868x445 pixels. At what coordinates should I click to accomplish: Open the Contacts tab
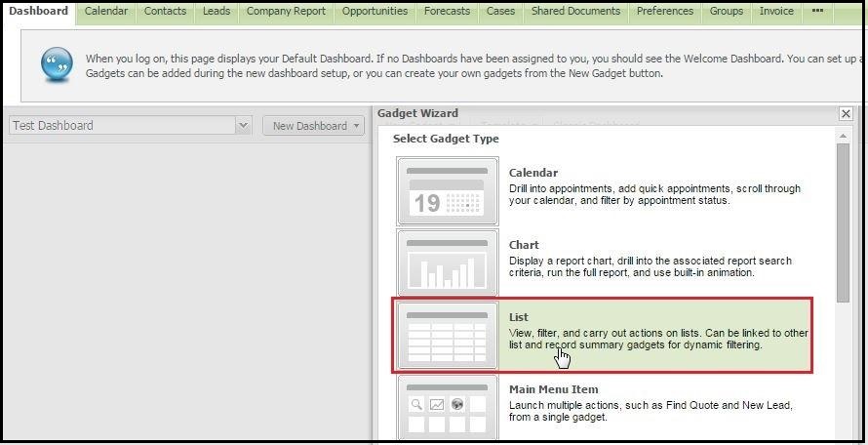click(x=165, y=12)
